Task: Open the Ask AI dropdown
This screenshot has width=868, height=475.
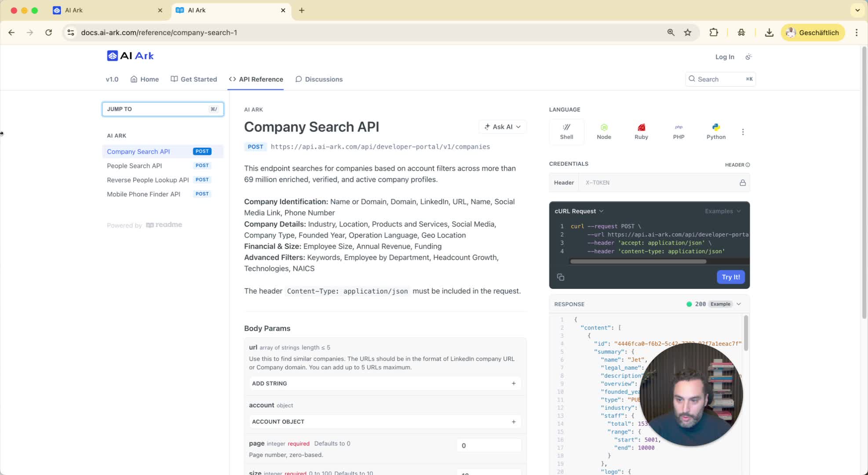Action: pyautogui.click(x=502, y=127)
